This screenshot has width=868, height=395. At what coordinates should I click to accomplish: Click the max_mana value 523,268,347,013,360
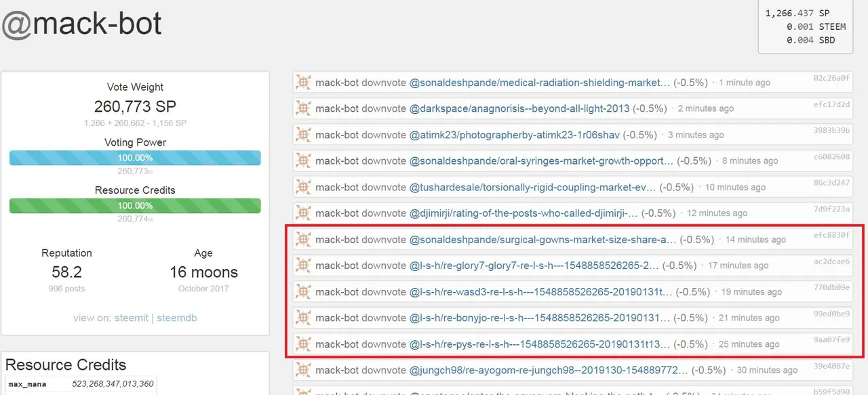click(113, 385)
